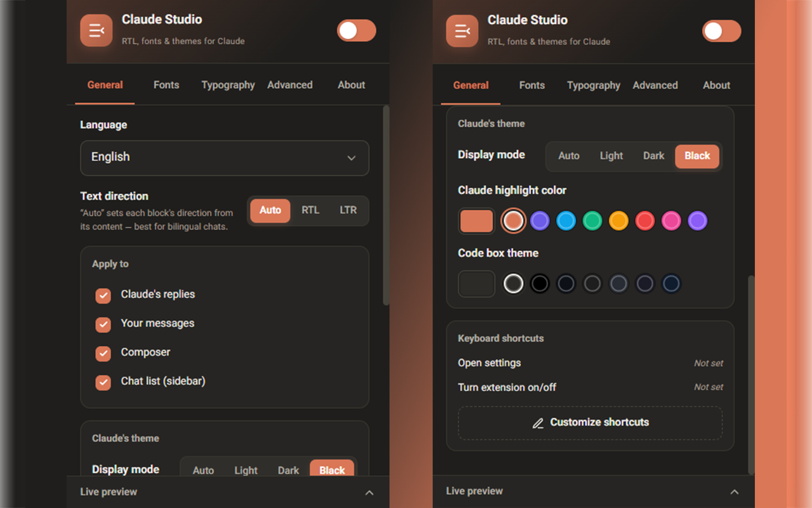812x508 pixels.
Task: Select the General tab in the right panel
Action: pyautogui.click(x=471, y=85)
